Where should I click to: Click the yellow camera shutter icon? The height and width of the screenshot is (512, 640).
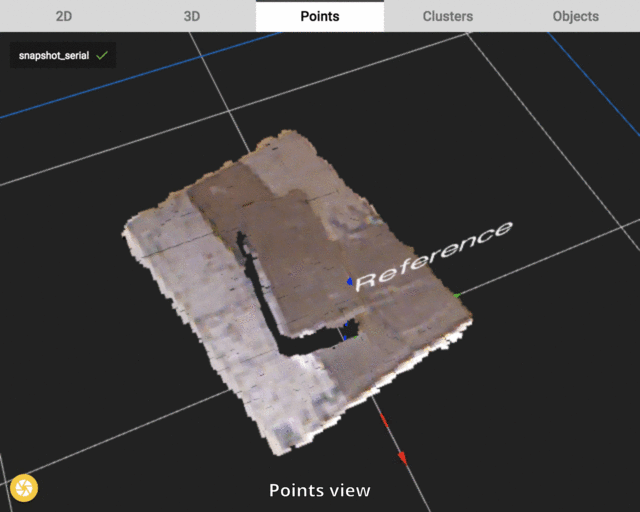point(24,488)
